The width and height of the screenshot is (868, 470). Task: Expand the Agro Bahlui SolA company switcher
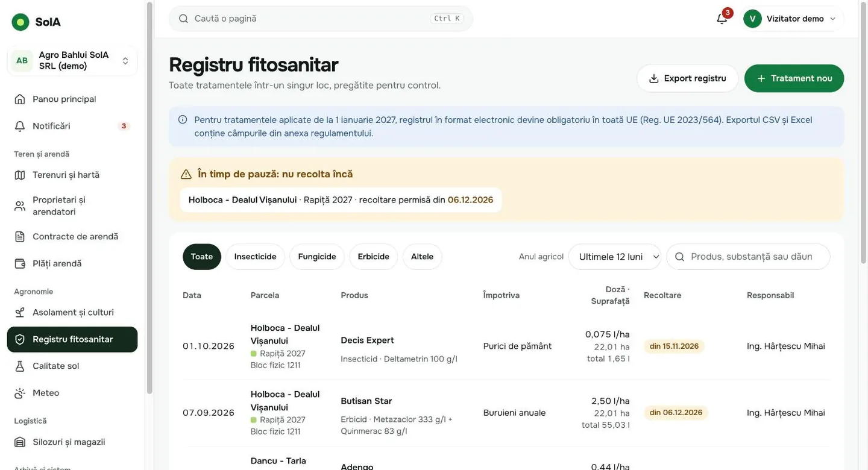click(x=72, y=60)
